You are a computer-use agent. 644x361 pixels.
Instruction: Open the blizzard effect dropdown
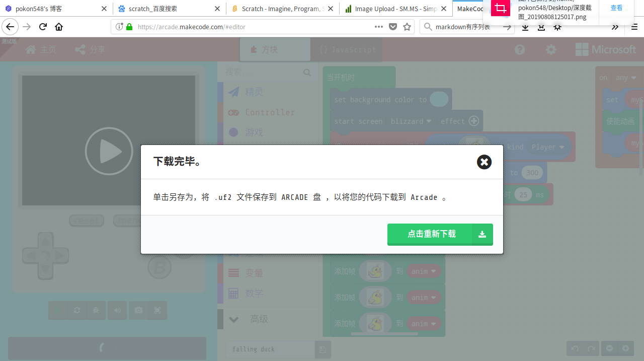pos(411,121)
